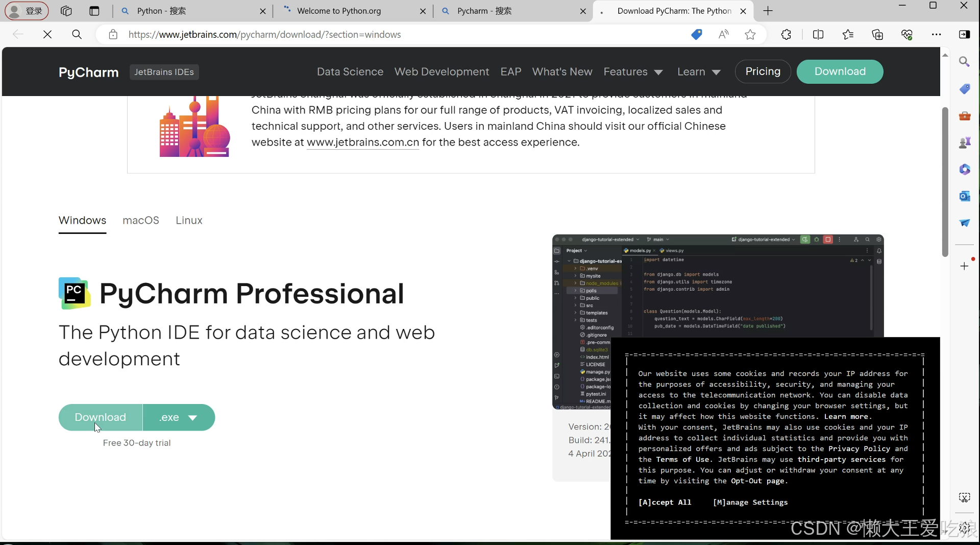This screenshot has height=545, width=980.
Task: Open browser extensions puzzle icon
Action: 787,34
